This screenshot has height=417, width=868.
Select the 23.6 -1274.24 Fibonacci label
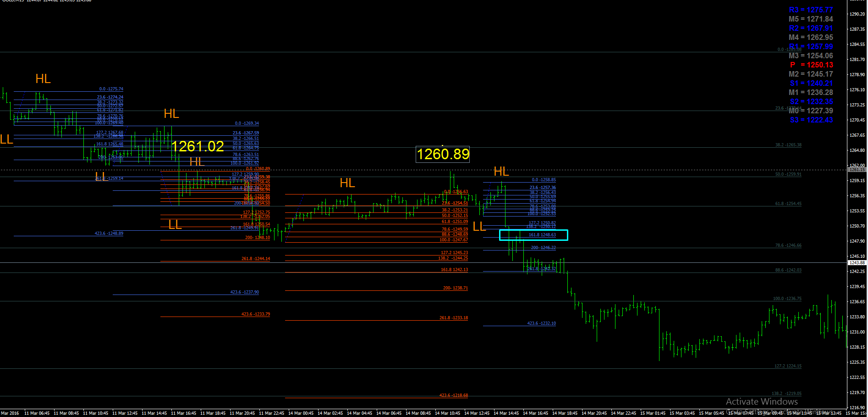110,97
